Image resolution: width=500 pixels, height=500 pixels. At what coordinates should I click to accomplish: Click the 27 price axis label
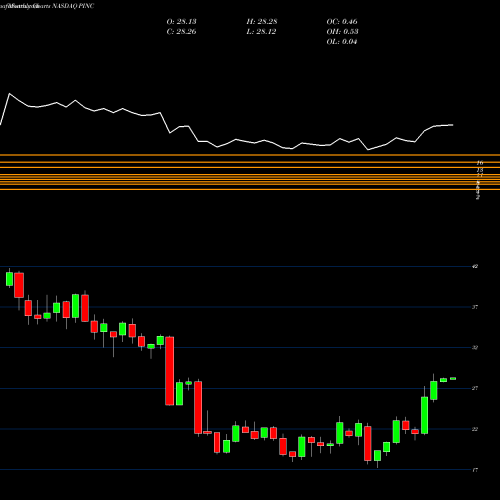point(475,388)
